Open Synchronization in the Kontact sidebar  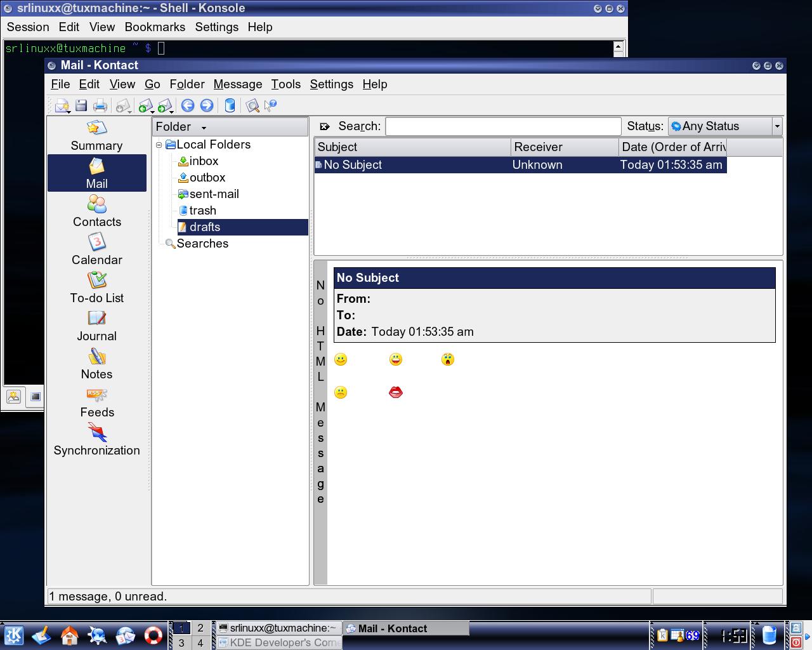[96, 440]
